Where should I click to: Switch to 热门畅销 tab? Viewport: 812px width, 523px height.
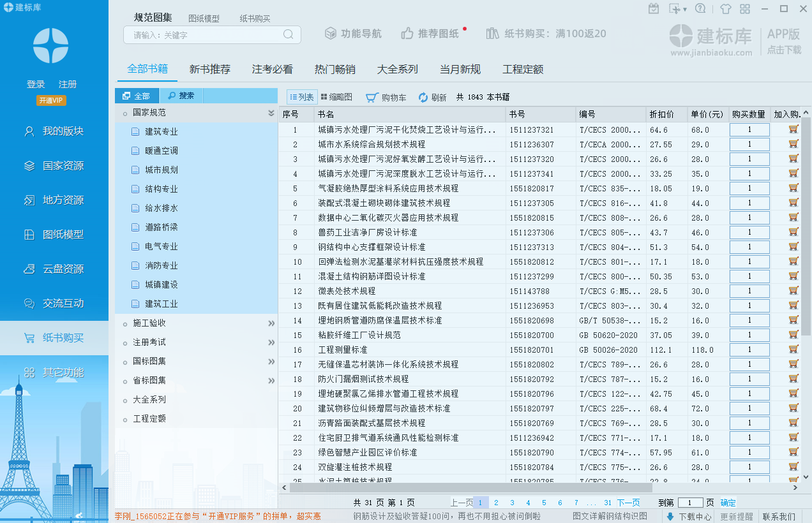pos(335,70)
